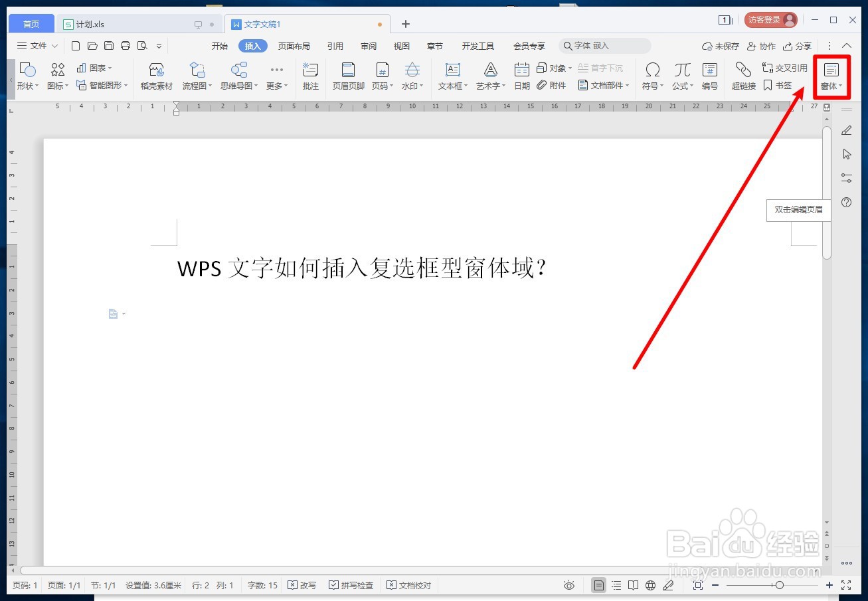Insert a Chart (图表)

pyautogui.click(x=94, y=68)
